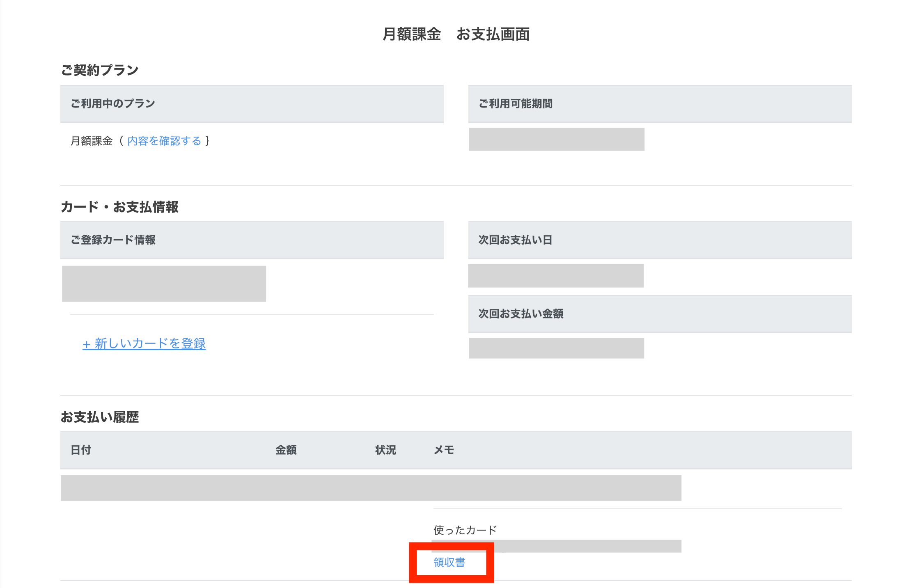Click the メモ column header
The height and width of the screenshot is (588, 908).
click(x=444, y=450)
